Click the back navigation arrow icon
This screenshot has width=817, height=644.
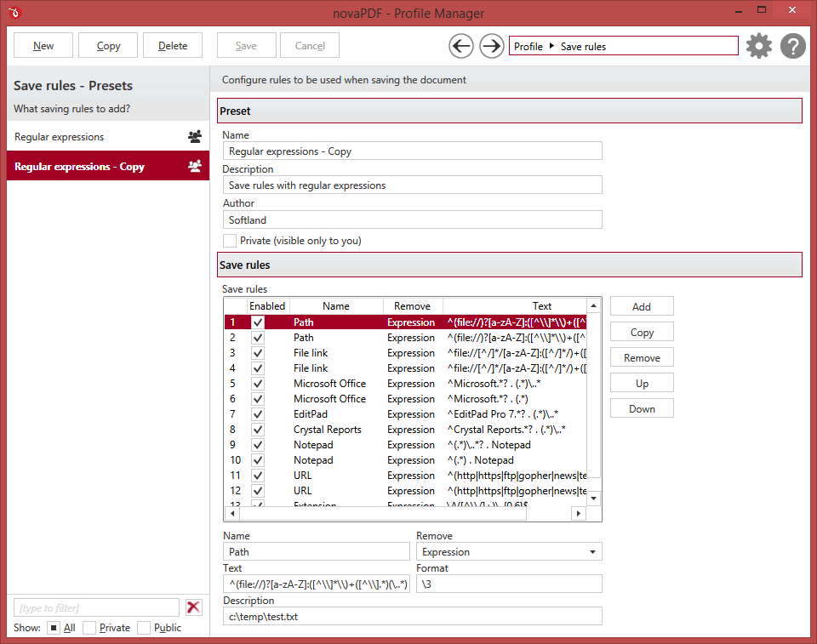461,46
